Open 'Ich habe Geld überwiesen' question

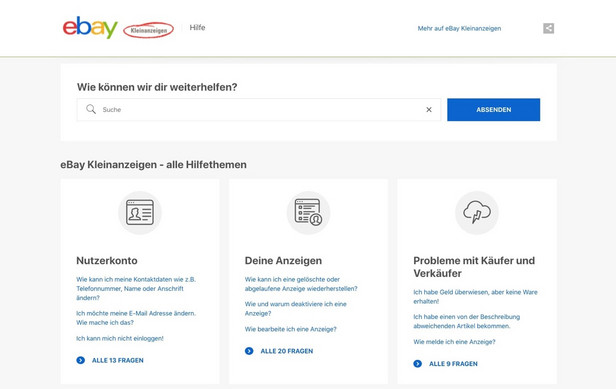(475, 297)
